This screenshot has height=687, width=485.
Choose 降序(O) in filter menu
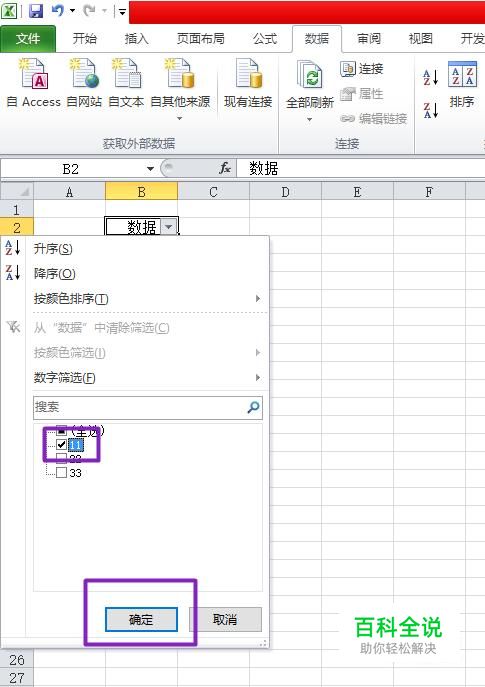[136, 274]
